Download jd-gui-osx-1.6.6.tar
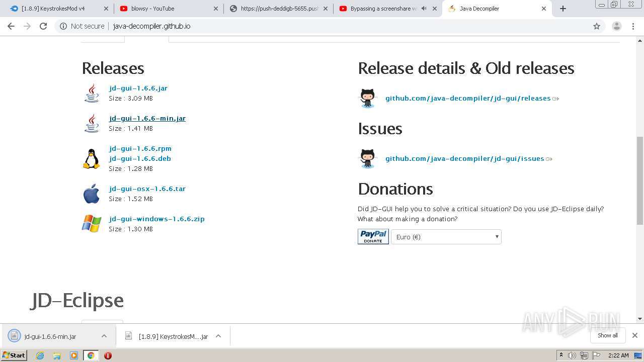 click(x=147, y=189)
